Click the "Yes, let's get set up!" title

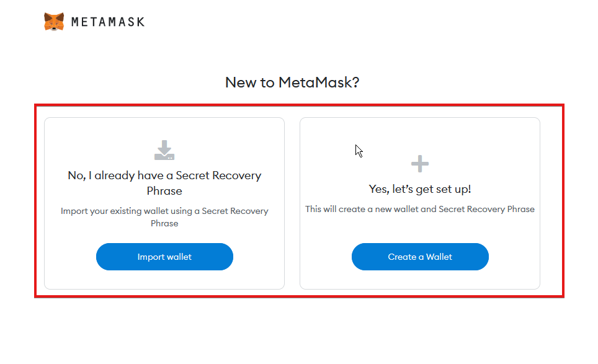[x=420, y=189]
